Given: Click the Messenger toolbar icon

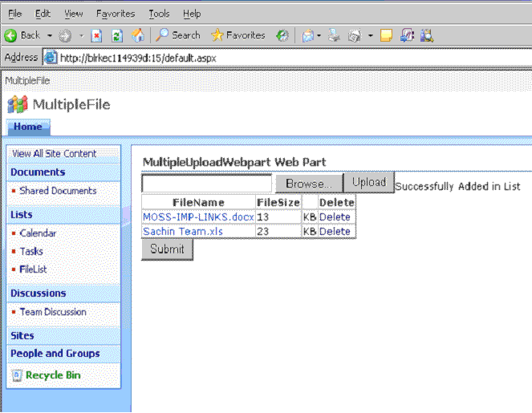Looking at the screenshot, I should pos(407,35).
